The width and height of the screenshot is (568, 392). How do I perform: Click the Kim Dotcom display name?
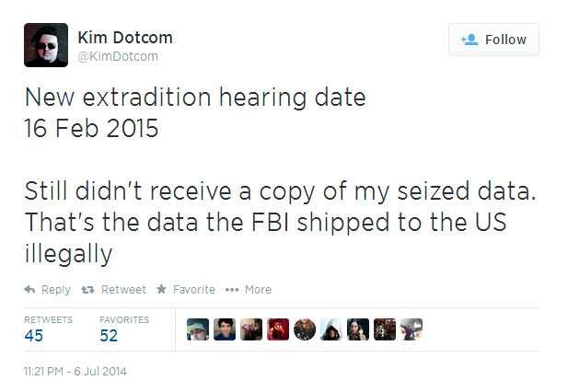point(125,38)
